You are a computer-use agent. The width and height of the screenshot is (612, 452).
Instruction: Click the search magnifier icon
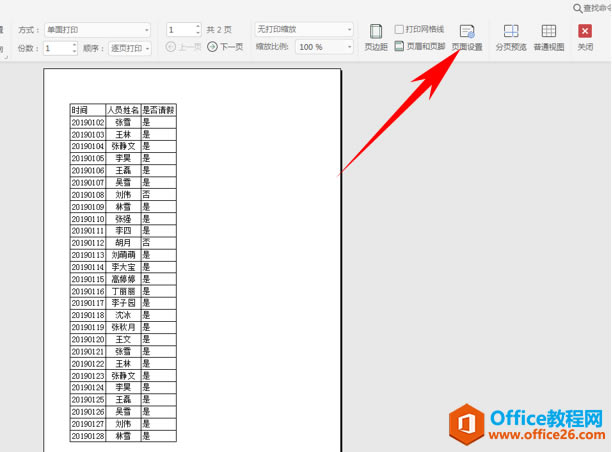coord(577,8)
